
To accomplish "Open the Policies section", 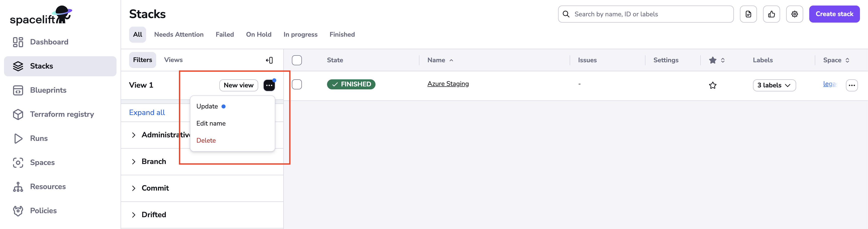I will 43,210.
